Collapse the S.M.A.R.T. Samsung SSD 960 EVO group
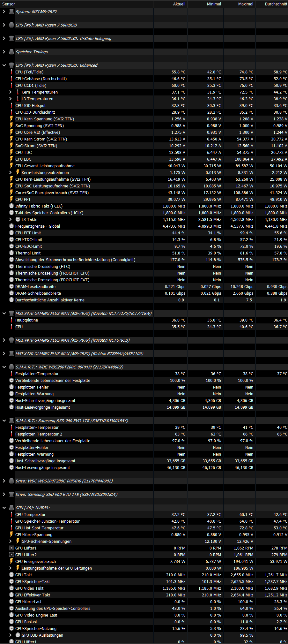Screen dimensions: 288x644 coord(4,420)
